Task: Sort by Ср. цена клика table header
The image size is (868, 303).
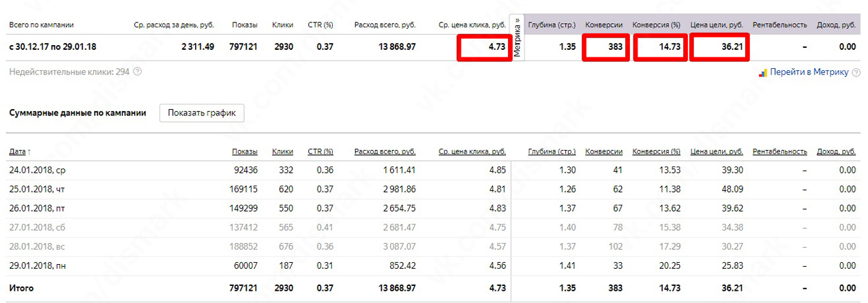Action: tap(472, 151)
